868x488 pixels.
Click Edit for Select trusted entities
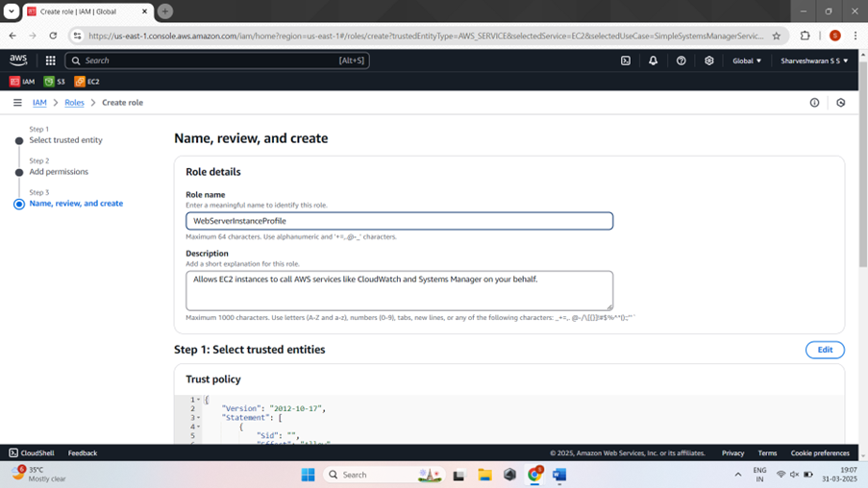coord(825,350)
